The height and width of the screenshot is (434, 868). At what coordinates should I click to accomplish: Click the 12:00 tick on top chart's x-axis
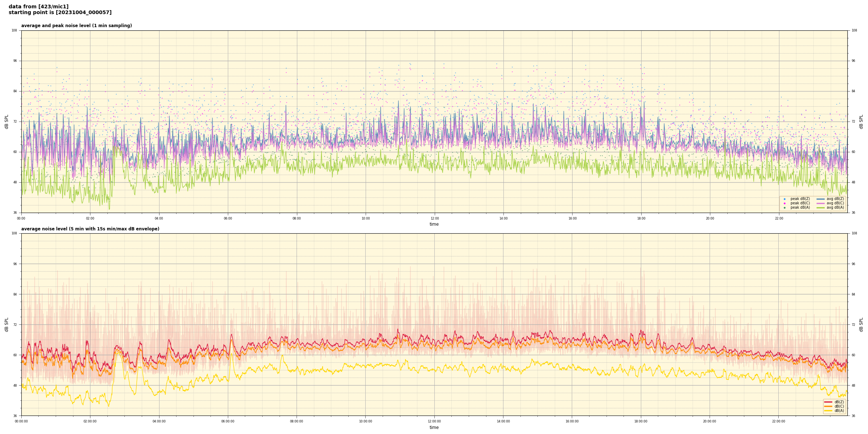click(434, 218)
